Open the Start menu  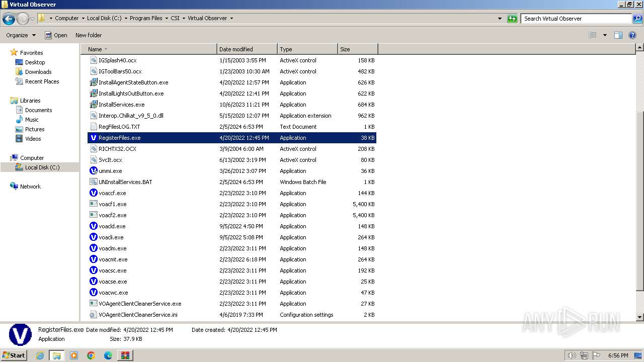(14, 355)
